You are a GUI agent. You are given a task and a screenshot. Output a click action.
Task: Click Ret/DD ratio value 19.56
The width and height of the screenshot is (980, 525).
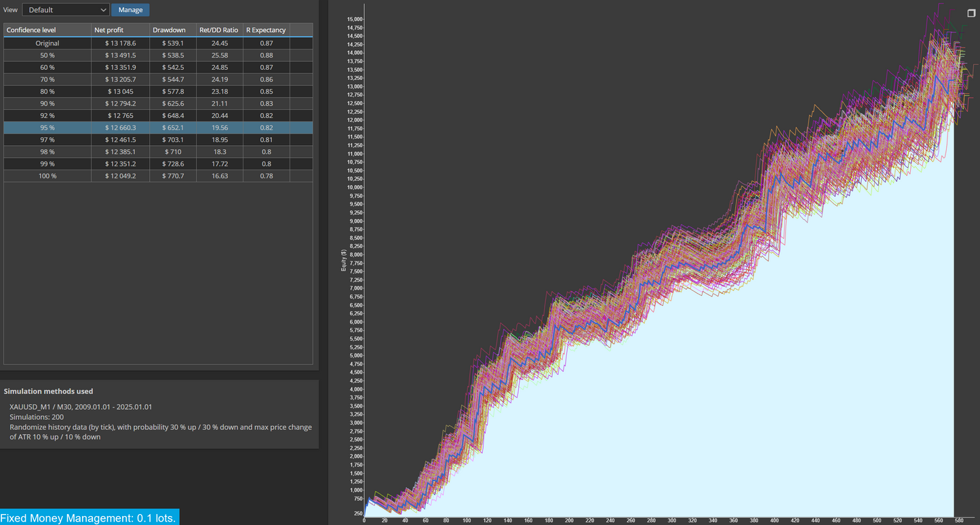pyautogui.click(x=219, y=128)
